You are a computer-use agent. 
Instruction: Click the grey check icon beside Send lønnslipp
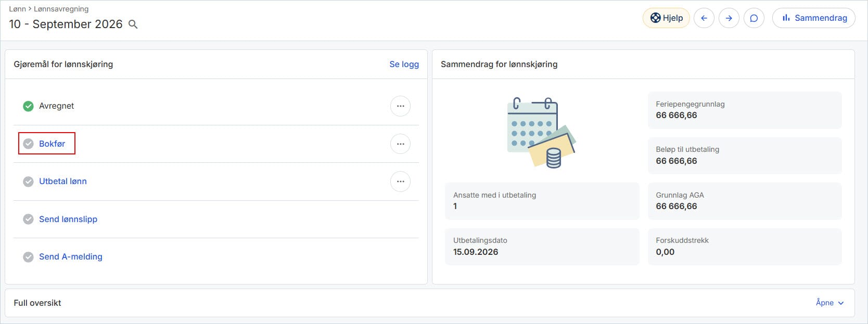28,219
